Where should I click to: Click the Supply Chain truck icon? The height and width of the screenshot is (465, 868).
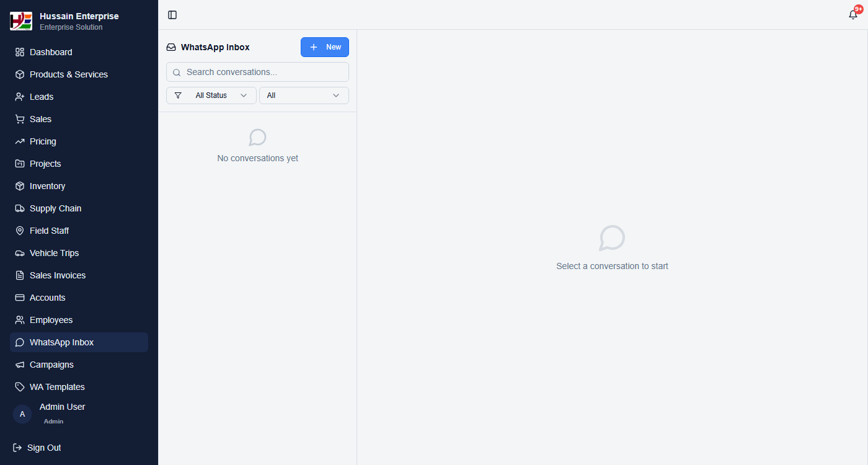pyautogui.click(x=20, y=208)
